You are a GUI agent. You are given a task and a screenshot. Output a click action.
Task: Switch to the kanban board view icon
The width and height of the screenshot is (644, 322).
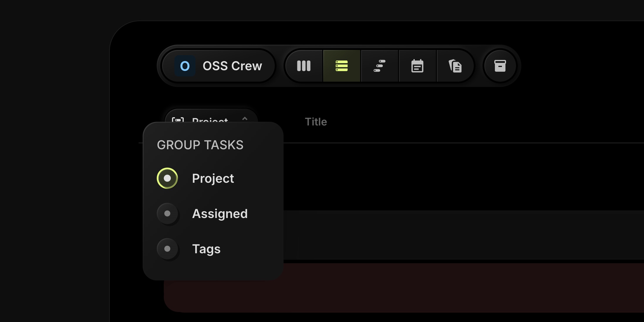coord(303,66)
